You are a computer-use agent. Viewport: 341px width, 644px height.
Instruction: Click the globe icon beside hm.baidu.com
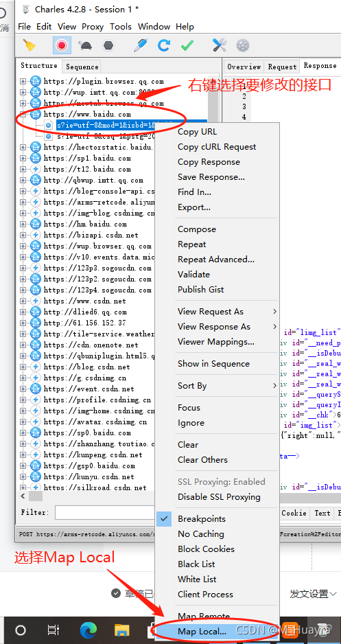(36, 225)
